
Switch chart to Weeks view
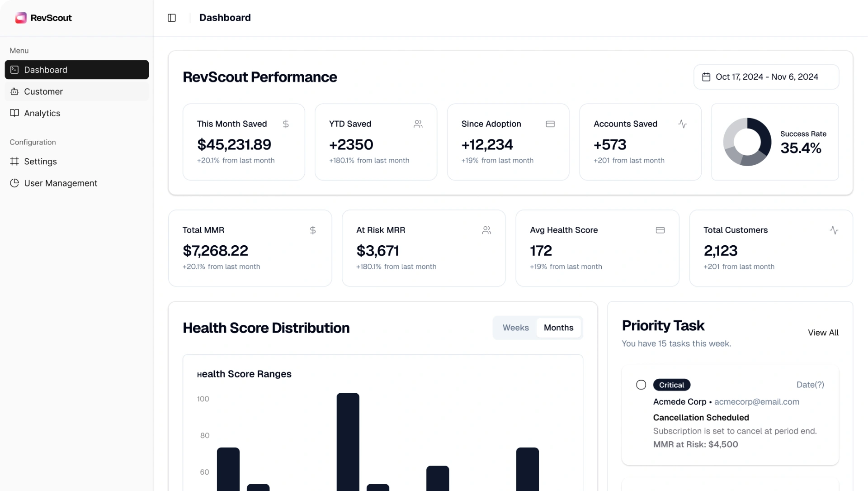click(x=515, y=328)
